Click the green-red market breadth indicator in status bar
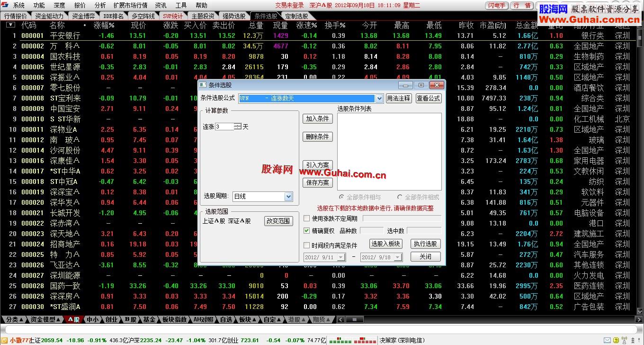Screen dimensions: 644x345 352,340
